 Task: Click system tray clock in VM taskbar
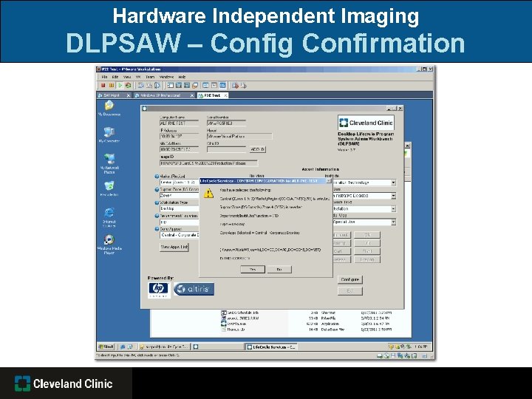tap(422, 347)
